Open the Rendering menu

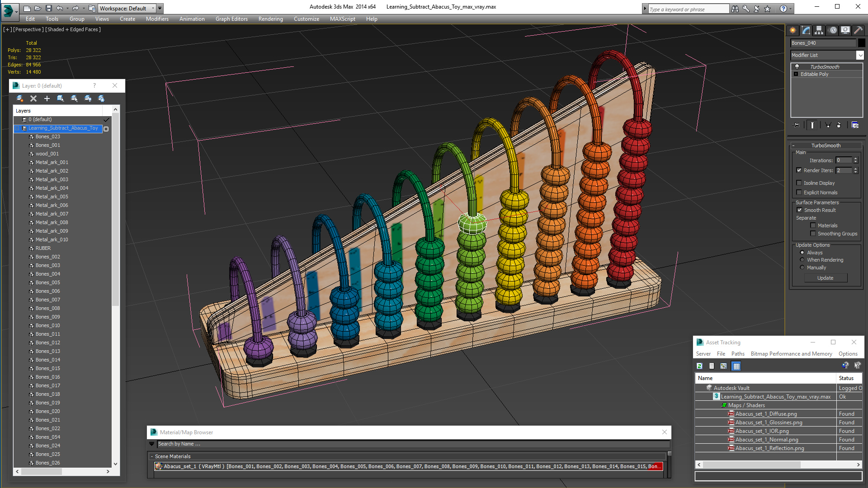point(270,19)
